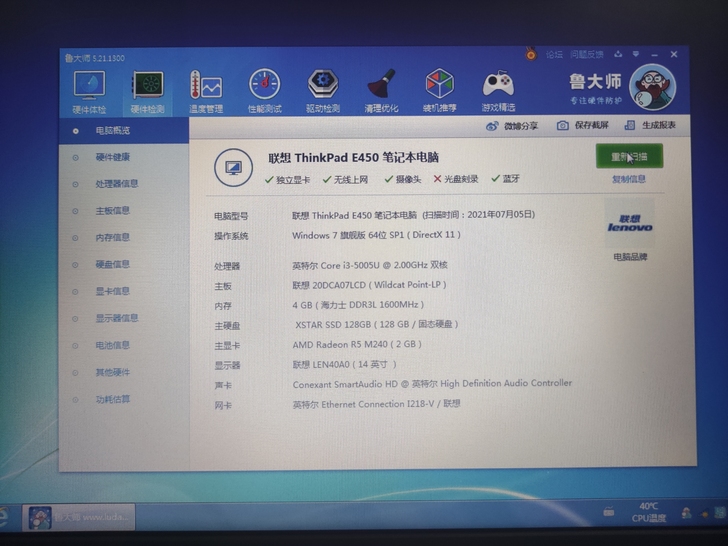This screenshot has height=546, width=728.
Task: Click the 保存截屏 camera icon
Action: (x=563, y=125)
